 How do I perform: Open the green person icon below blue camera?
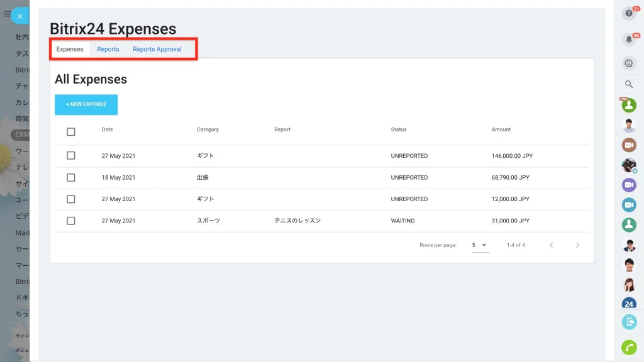pyautogui.click(x=629, y=224)
